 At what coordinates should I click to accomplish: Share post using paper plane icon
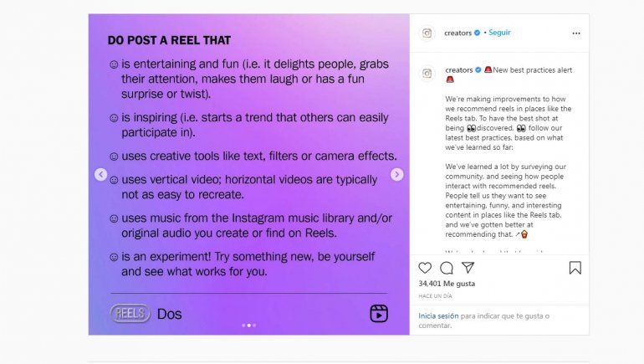(x=468, y=268)
